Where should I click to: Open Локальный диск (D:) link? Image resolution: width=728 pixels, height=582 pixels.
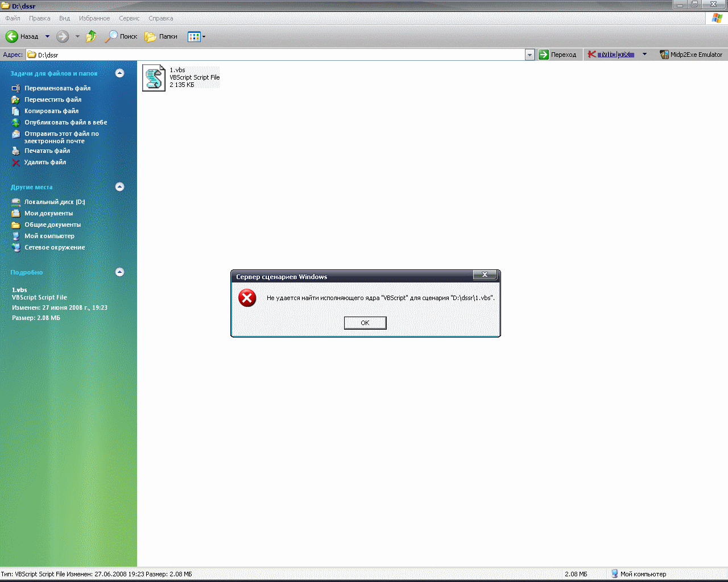coord(55,202)
